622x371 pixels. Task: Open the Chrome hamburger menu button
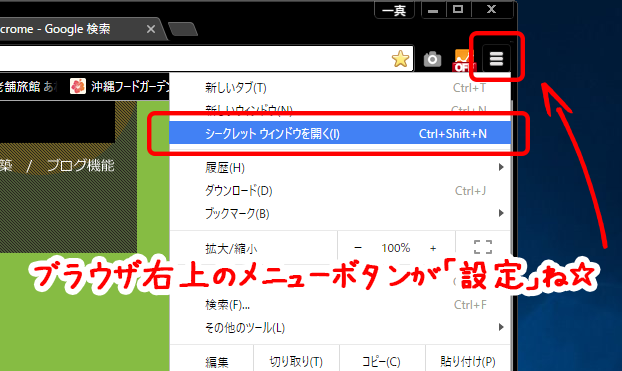pyautogui.click(x=496, y=59)
